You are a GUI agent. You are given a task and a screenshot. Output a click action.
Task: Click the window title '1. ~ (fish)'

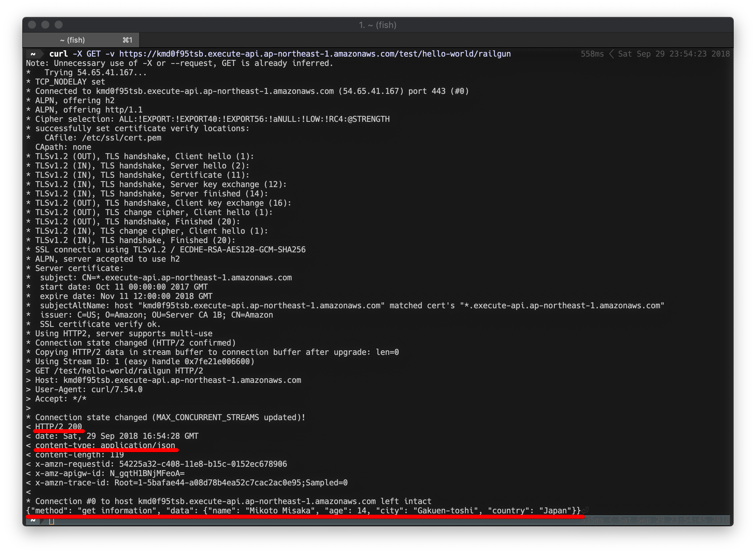point(378,25)
